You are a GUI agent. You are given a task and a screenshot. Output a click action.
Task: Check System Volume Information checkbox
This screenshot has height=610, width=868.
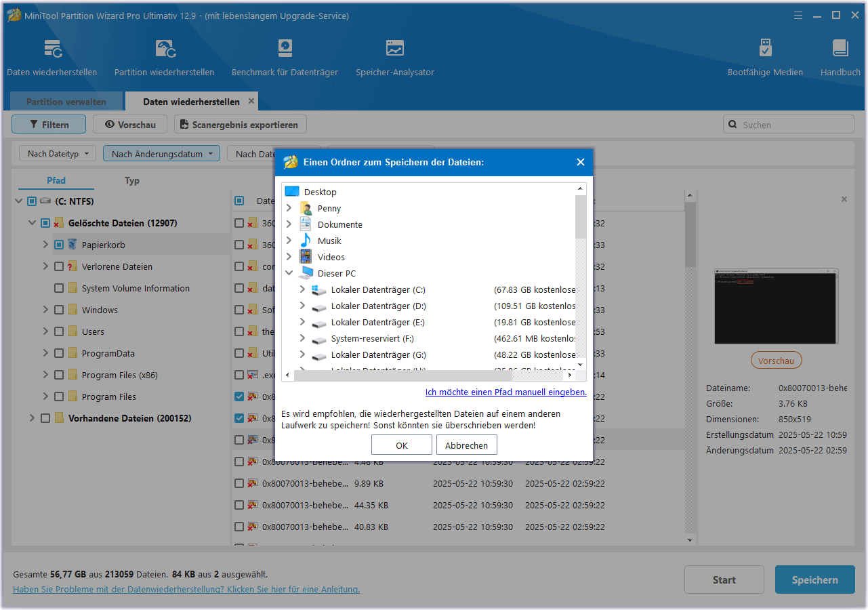[x=59, y=288]
